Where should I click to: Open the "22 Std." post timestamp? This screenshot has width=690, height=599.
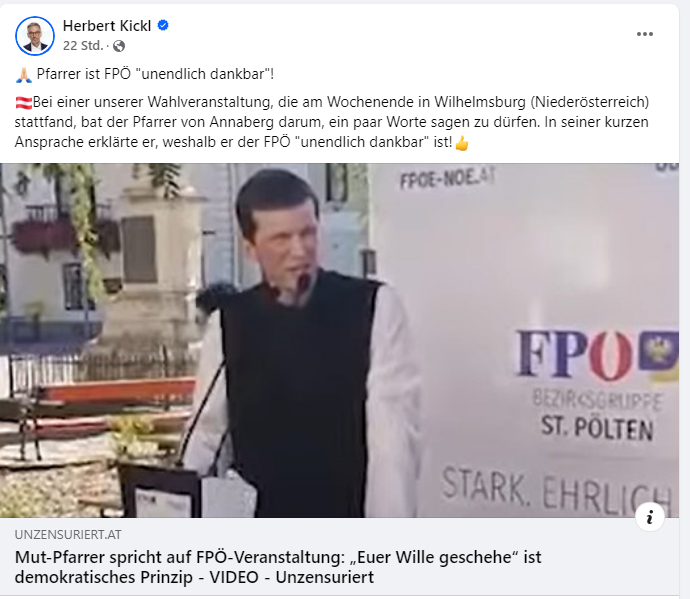click(x=83, y=45)
